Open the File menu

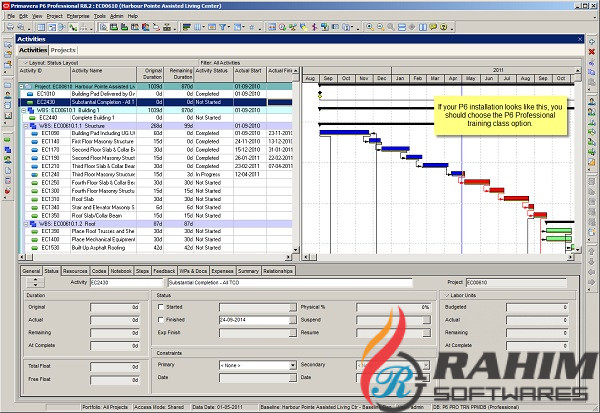[11, 16]
